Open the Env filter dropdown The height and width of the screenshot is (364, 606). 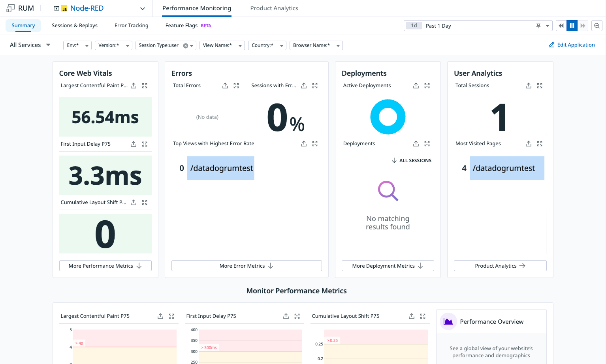click(77, 45)
